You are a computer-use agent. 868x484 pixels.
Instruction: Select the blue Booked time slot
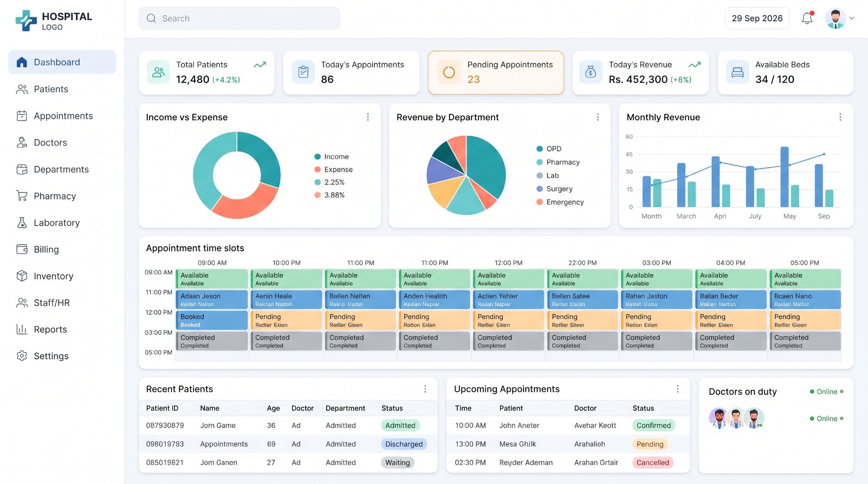click(x=212, y=320)
